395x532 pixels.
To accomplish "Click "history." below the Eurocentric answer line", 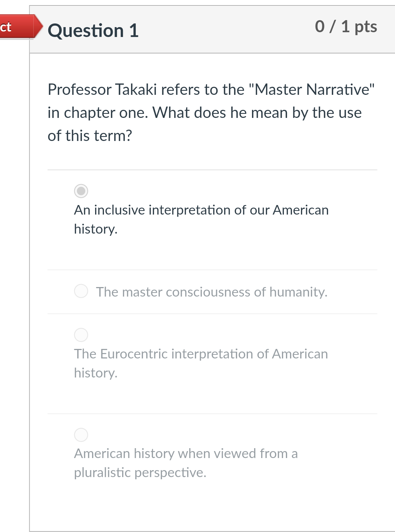I will coord(95,373).
